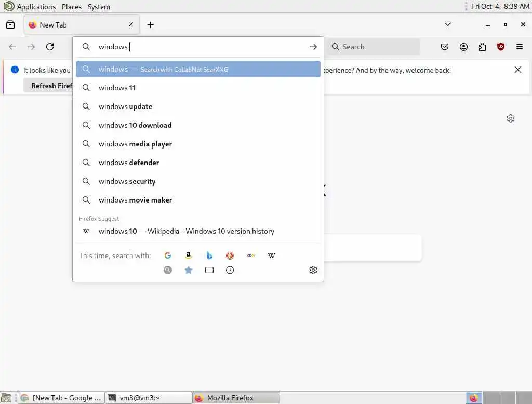The height and width of the screenshot is (404, 532).
Task: List all tabs dropdown arrow
Action: point(448,24)
